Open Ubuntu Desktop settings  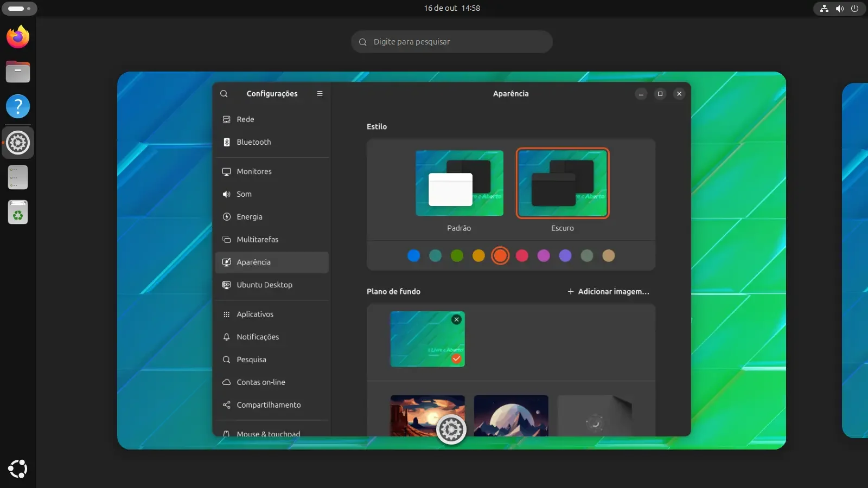[x=272, y=285]
